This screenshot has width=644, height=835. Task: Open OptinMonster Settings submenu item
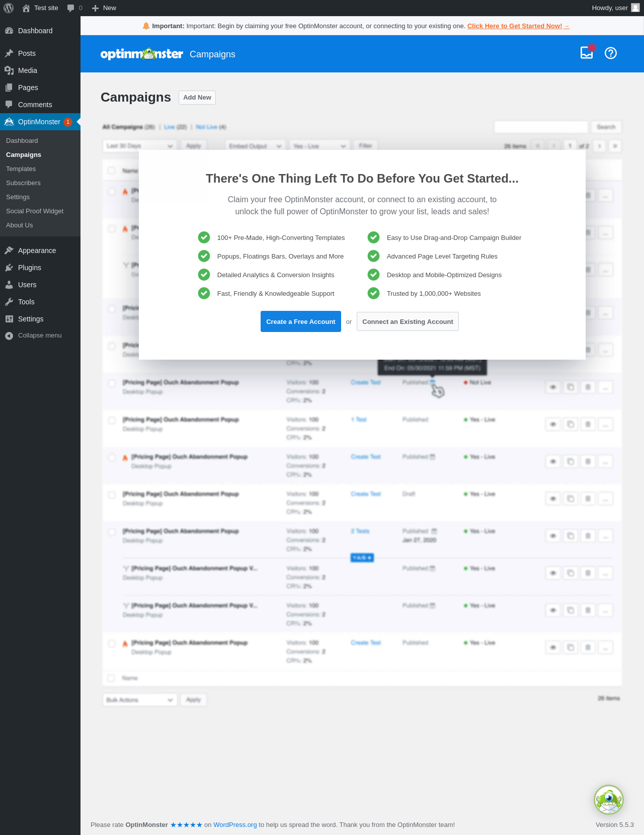tap(18, 197)
